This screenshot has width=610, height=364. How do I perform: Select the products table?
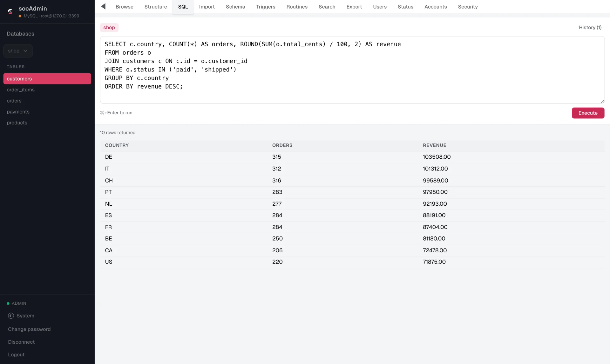tap(47, 123)
